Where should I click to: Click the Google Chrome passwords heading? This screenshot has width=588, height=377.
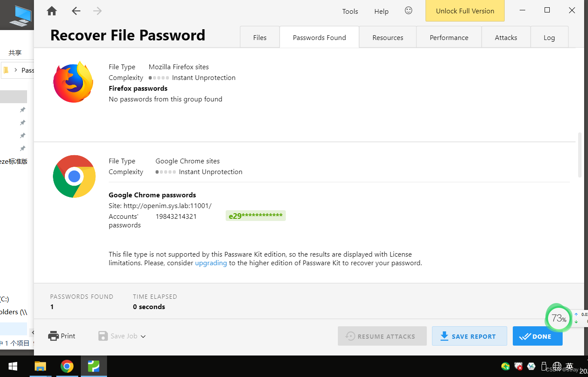(x=152, y=195)
